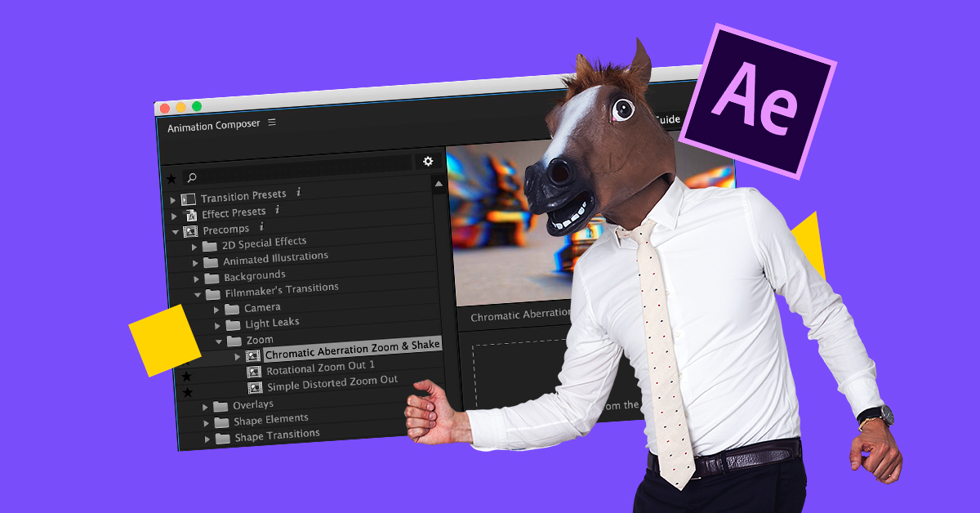Expand the Transition Presets category
980x513 pixels.
pyautogui.click(x=172, y=200)
